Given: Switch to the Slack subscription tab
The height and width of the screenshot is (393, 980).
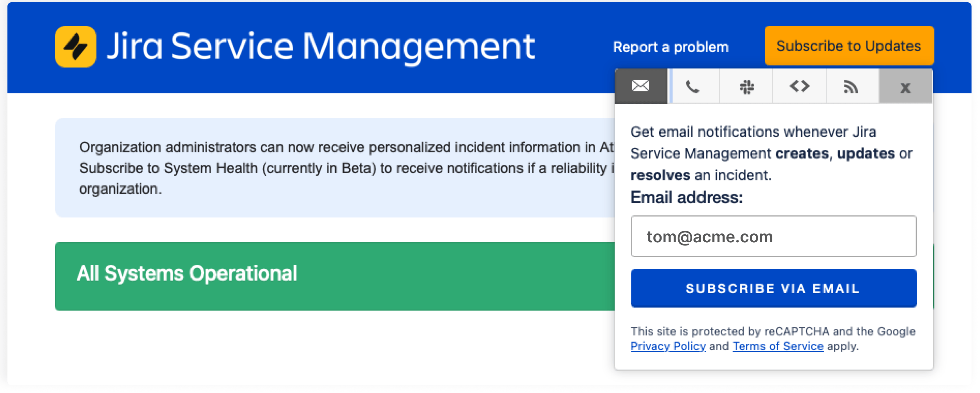Looking at the screenshot, I should [x=746, y=86].
